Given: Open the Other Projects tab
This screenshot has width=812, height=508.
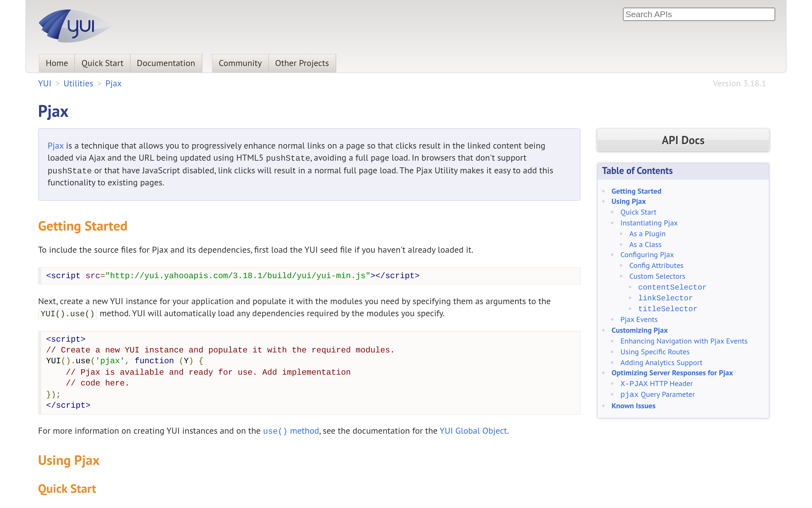Looking at the screenshot, I should (x=302, y=63).
